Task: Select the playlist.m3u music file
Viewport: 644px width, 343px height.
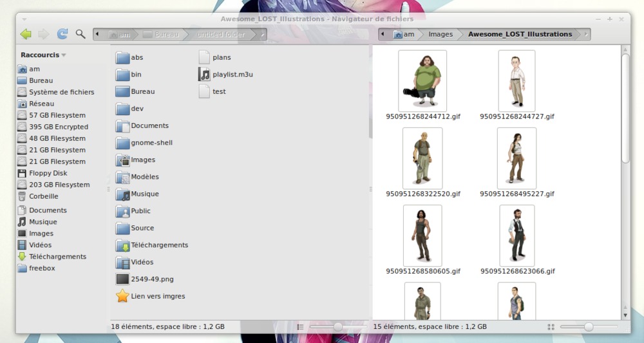Action: (225, 75)
